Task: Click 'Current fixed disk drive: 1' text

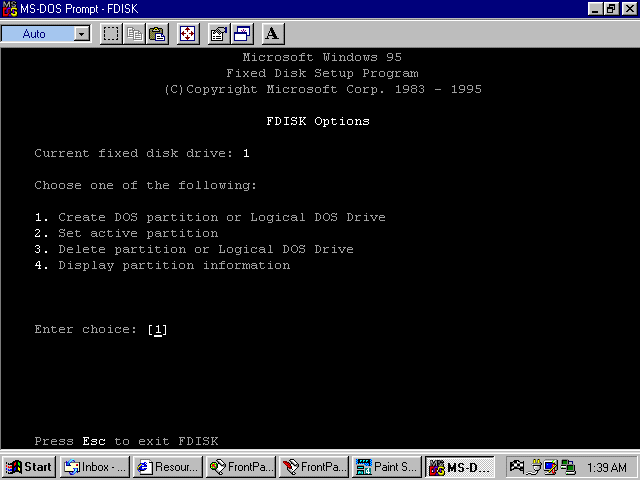Action: 142,153
